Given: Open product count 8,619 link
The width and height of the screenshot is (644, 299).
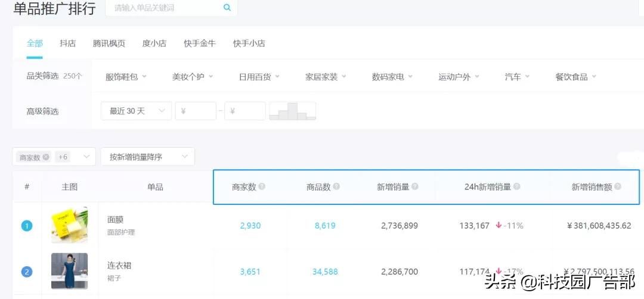Looking at the screenshot, I should click(326, 226).
